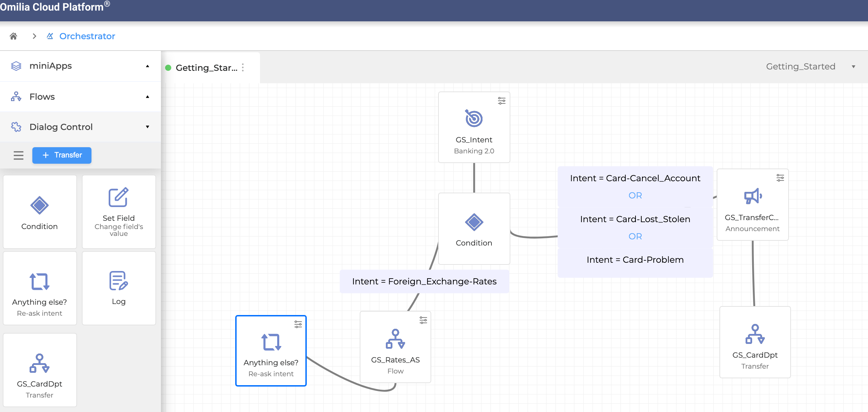Open GS_Rates_AS node settings sliders
The height and width of the screenshot is (412, 868).
(423, 320)
